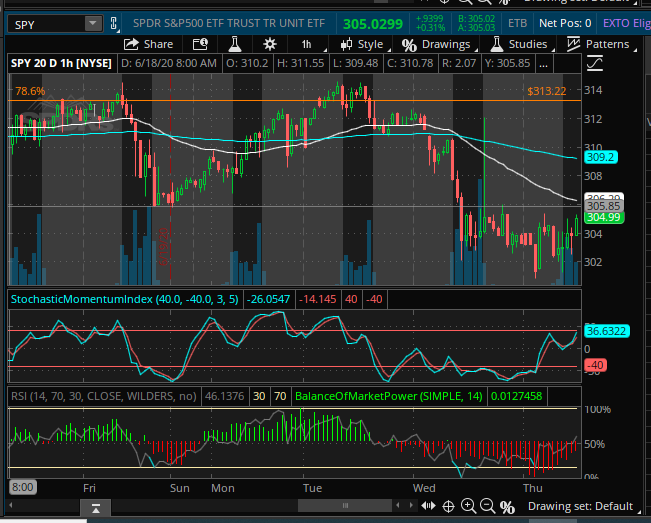Click the SPY symbol input field
Viewport: 651px width, 523px height.
coord(46,24)
